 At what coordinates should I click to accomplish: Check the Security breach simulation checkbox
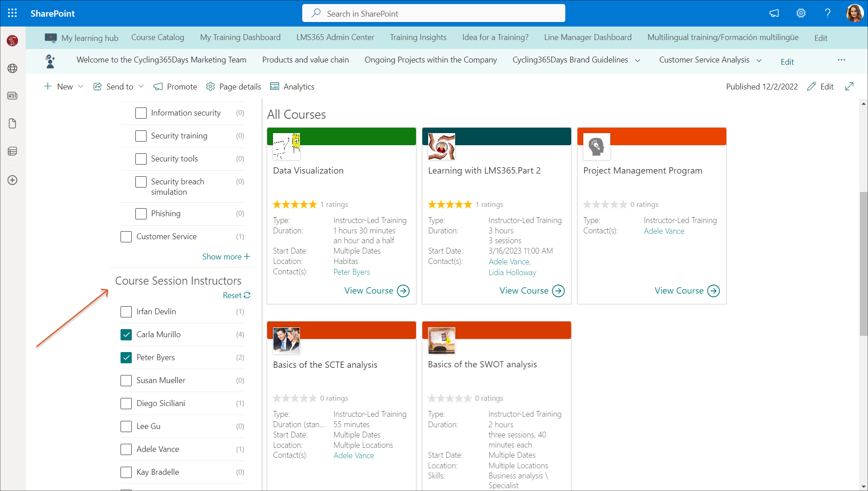pyautogui.click(x=141, y=182)
